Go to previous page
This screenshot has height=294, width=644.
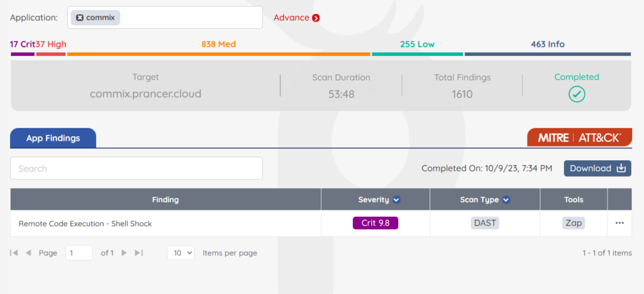28,253
